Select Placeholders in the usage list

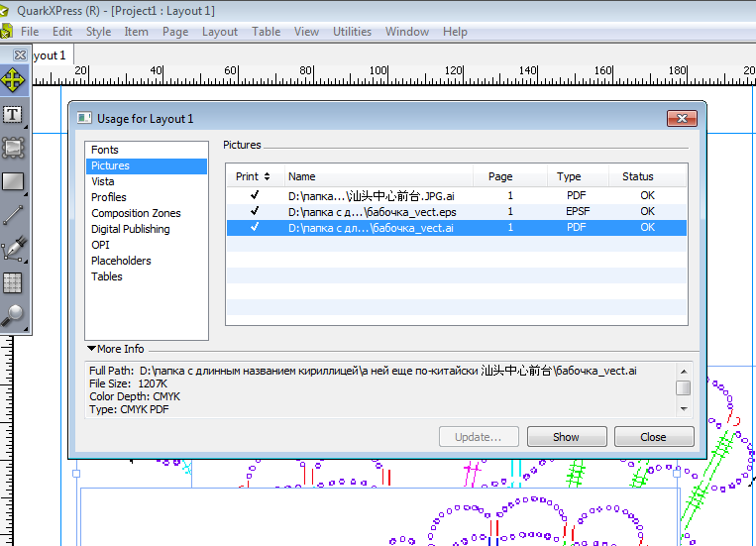tap(147, 261)
